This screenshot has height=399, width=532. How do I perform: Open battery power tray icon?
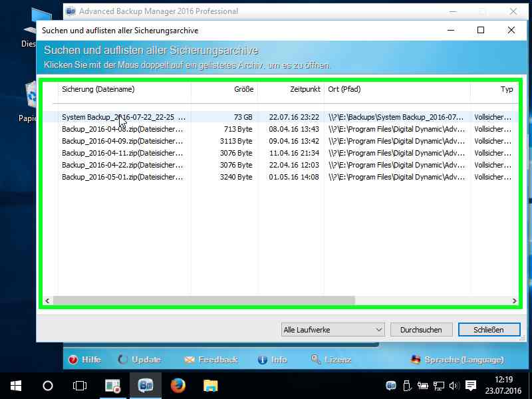[422, 386]
